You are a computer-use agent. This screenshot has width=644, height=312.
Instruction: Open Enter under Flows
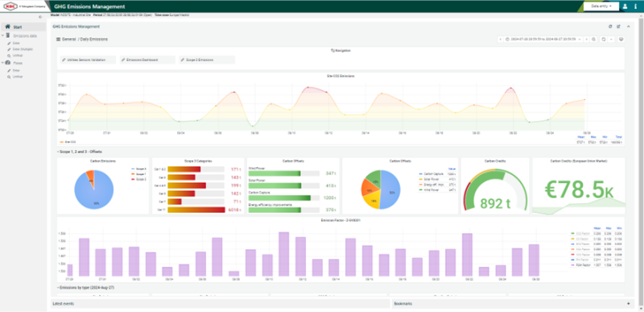[x=16, y=70]
